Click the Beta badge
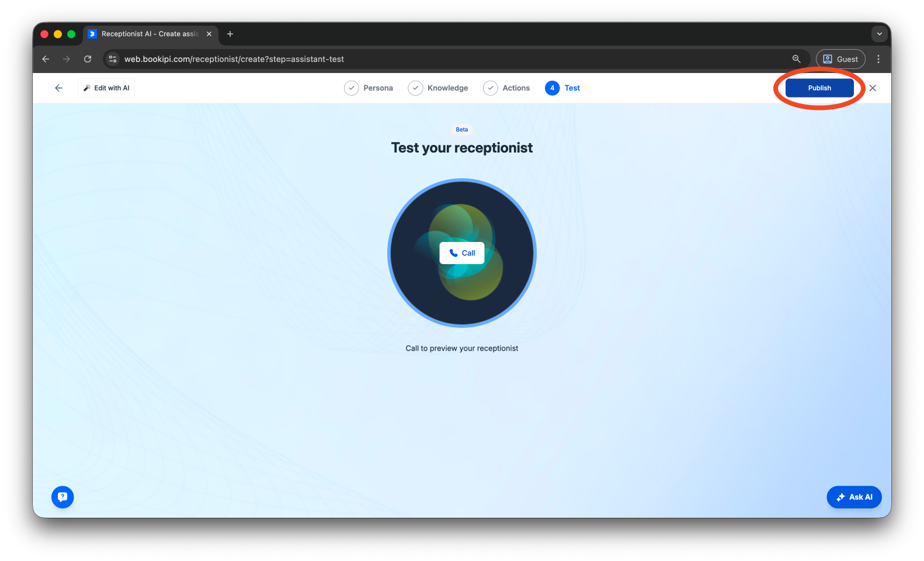Viewport: 924px width, 561px height. point(462,130)
